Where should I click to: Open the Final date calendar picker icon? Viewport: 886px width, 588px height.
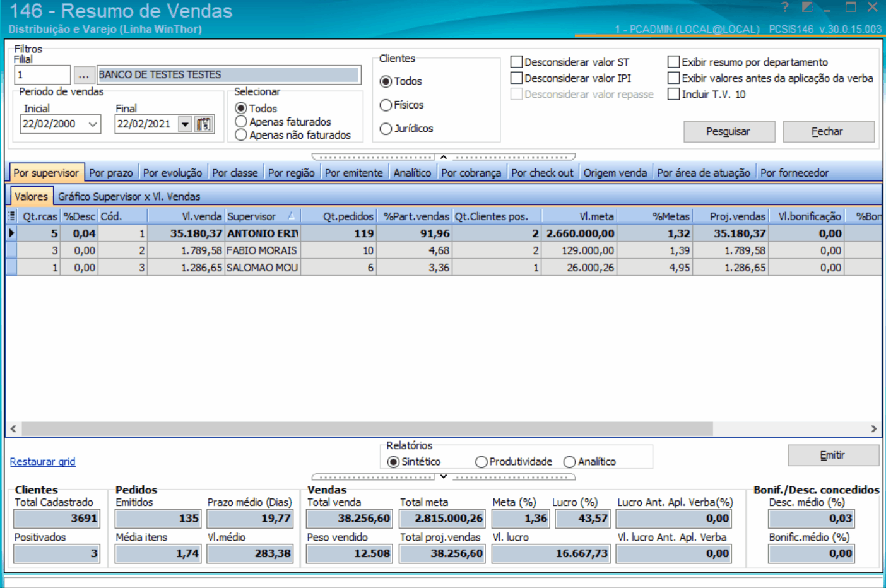pos(204,124)
